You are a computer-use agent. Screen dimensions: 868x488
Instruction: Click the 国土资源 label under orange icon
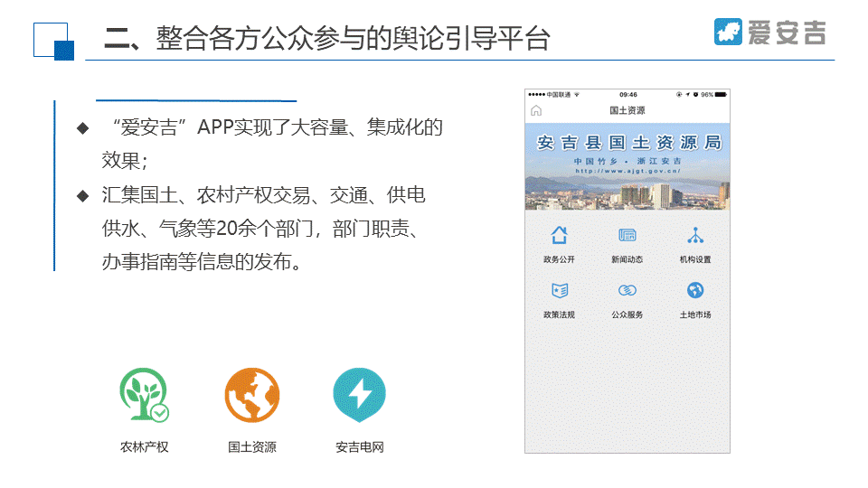252,447
